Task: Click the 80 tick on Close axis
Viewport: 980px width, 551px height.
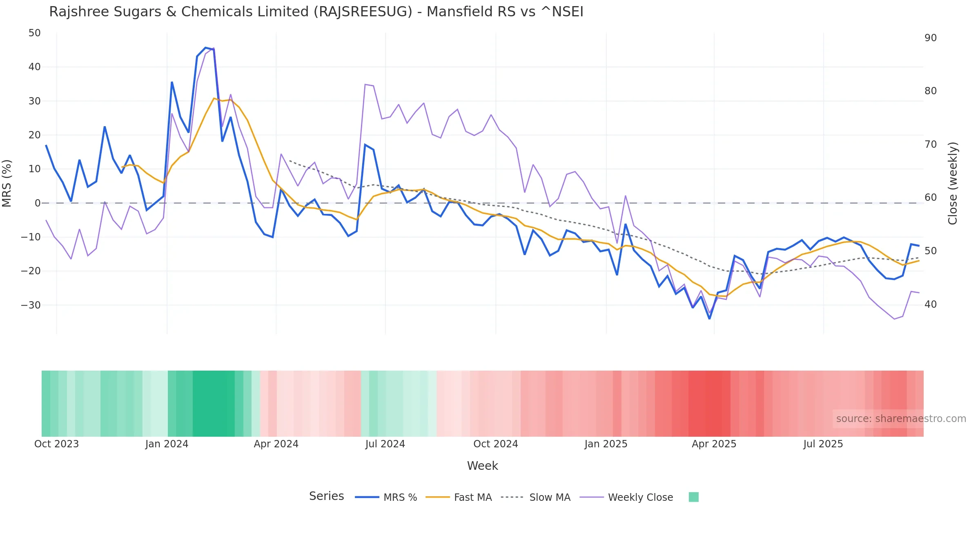Action: tap(931, 91)
